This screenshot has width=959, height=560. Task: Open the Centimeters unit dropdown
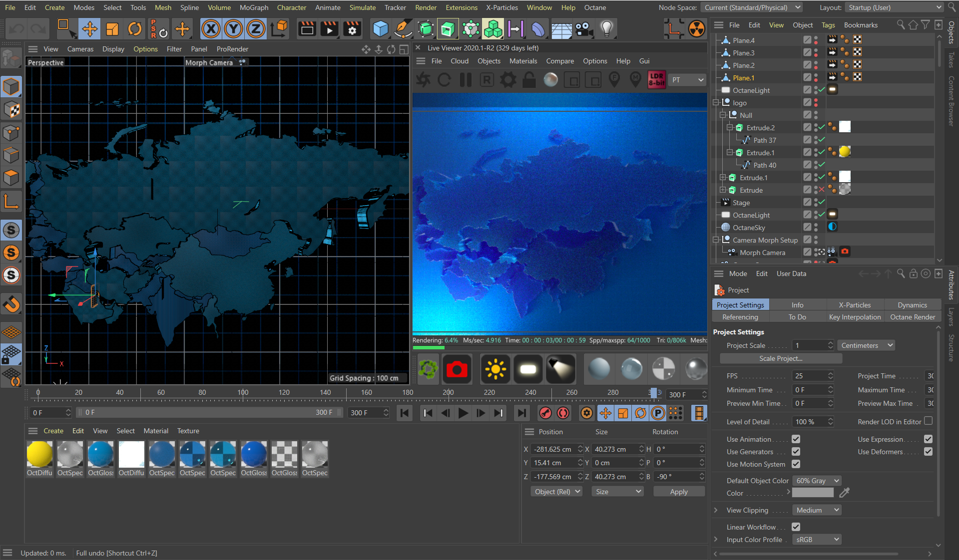click(866, 345)
